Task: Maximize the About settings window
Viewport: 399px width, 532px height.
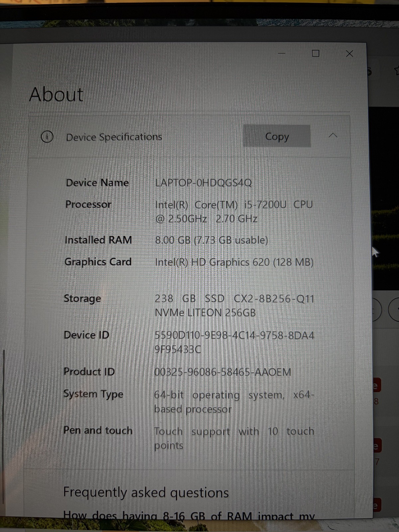Action: pyautogui.click(x=316, y=53)
